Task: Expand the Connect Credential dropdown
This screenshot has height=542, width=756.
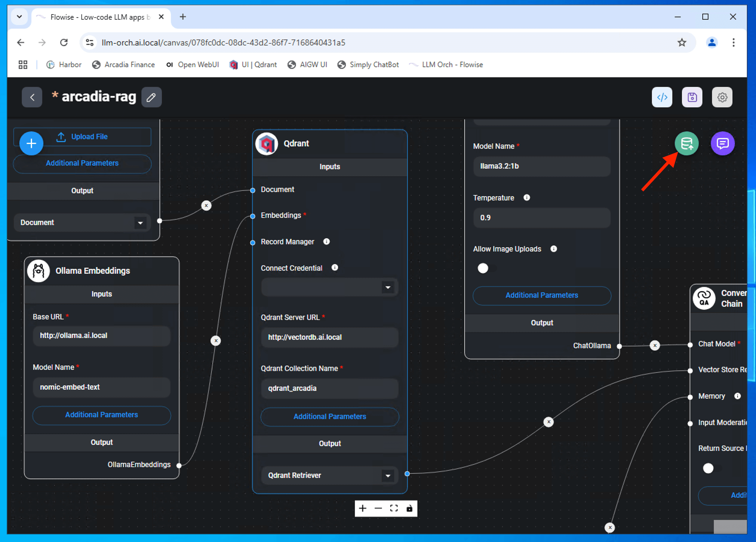Action: [388, 288]
